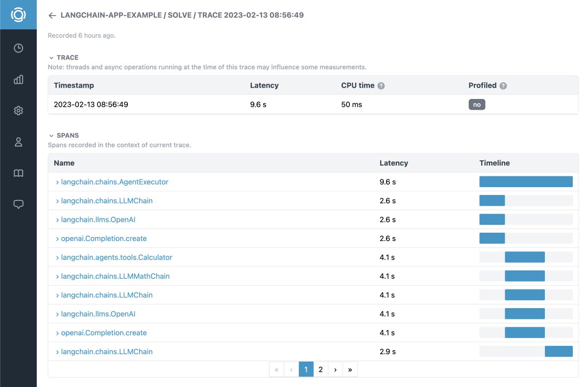Go to last page of spans
This screenshot has height=387, width=588.
point(350,369)
